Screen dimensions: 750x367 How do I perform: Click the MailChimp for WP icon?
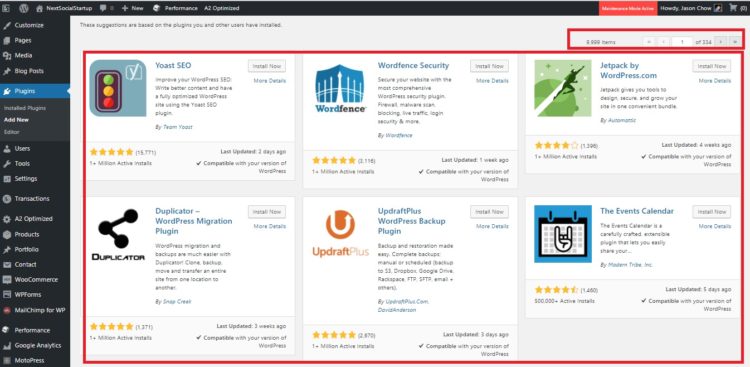pos(7,310)
